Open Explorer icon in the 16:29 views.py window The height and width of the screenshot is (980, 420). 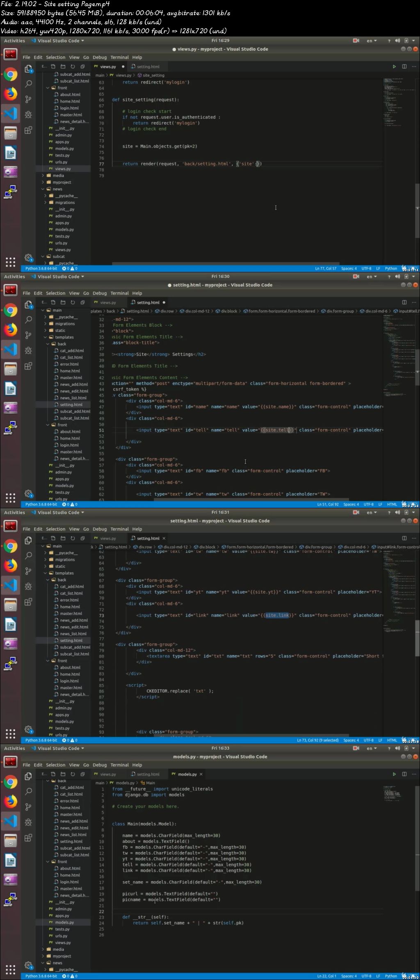coord(28,69)
